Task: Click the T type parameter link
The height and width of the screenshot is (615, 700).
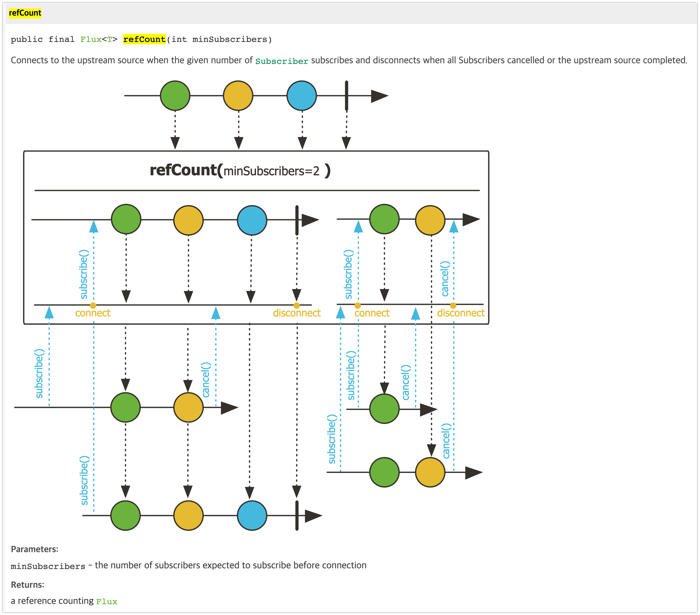Action: 110,39
